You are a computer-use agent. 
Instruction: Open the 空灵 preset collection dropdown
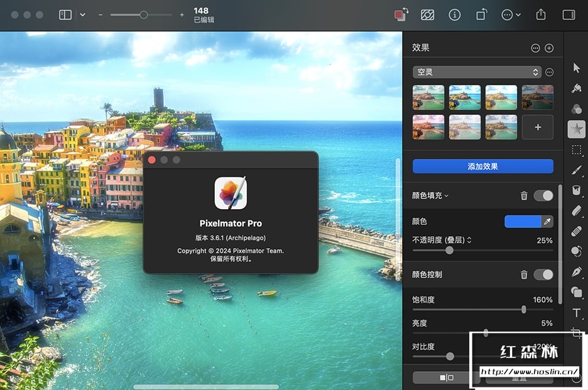click(477, 72)
